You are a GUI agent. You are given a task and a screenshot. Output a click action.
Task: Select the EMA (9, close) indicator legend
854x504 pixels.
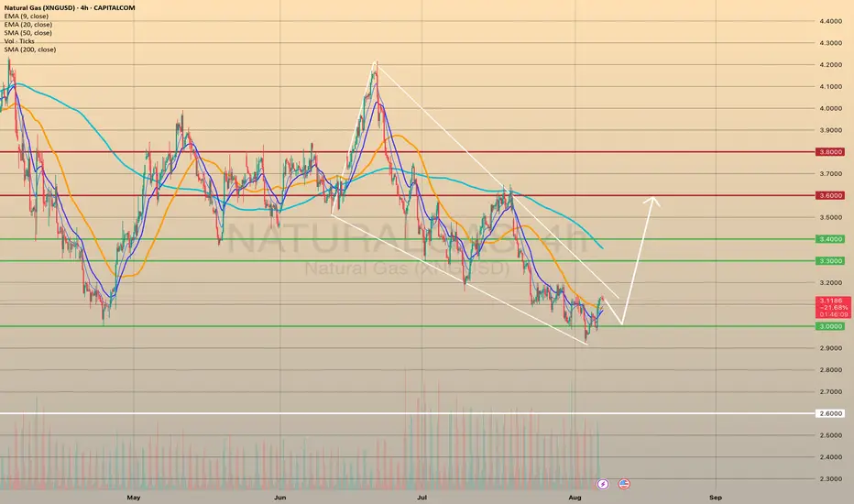27,16
